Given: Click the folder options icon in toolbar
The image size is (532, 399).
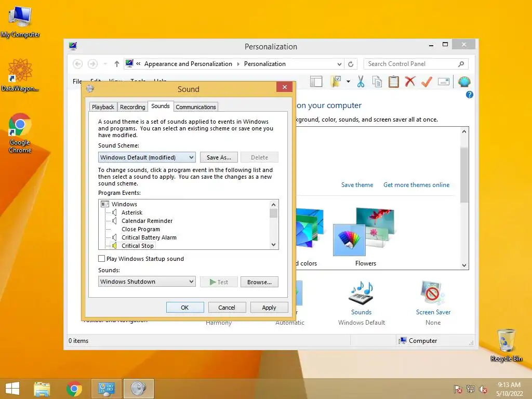Looking at the screenshot, I should [x=335, y=82].
